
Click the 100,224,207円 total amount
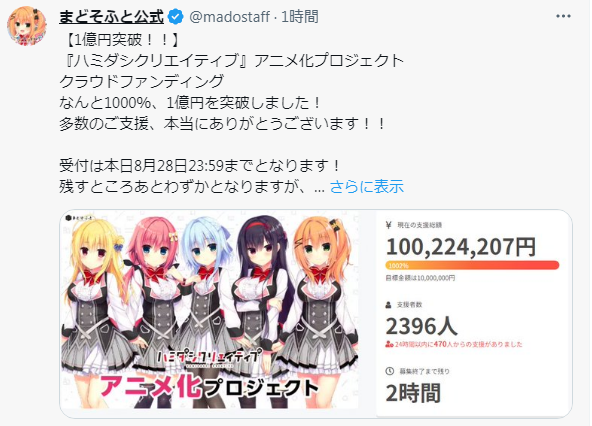click(x=461, y=247)
